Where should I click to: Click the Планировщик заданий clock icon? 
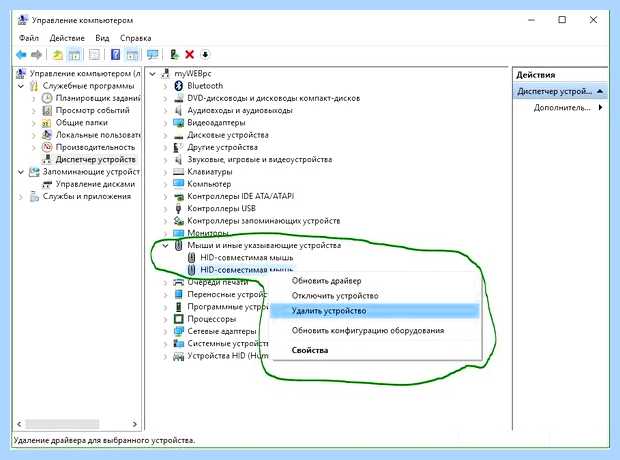coord(47,98)
